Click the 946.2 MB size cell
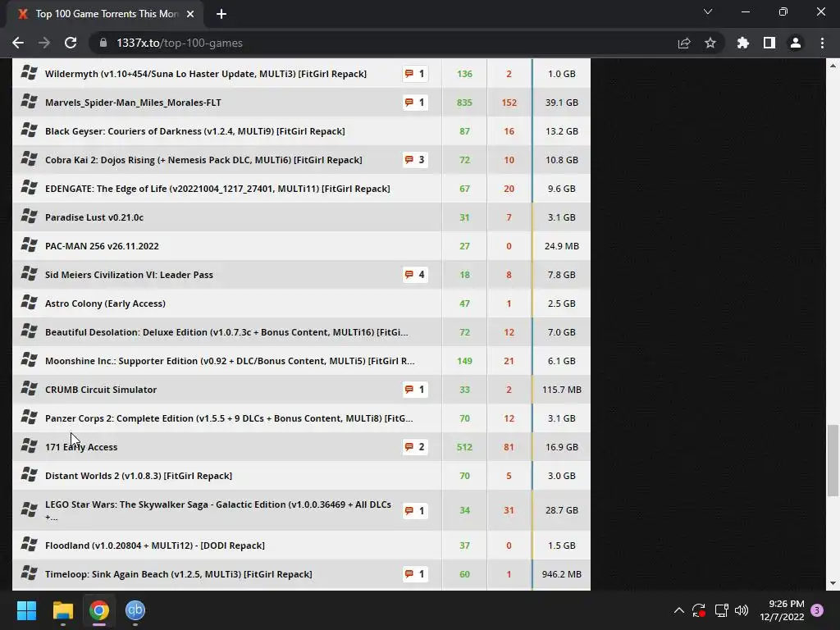 coord(561,574)
